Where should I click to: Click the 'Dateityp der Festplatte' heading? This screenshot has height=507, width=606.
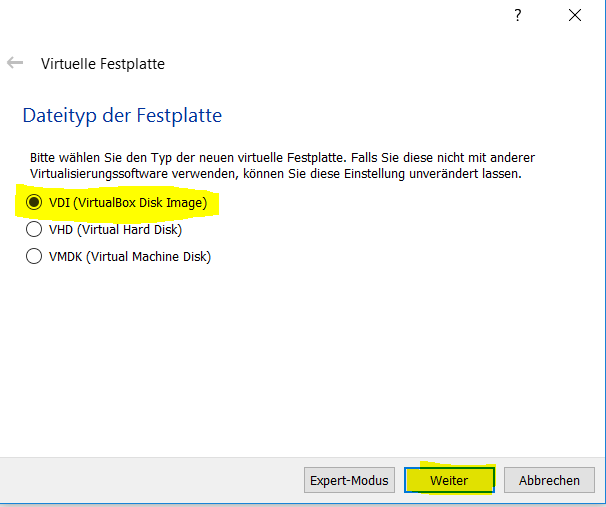[x=122, y=116]
